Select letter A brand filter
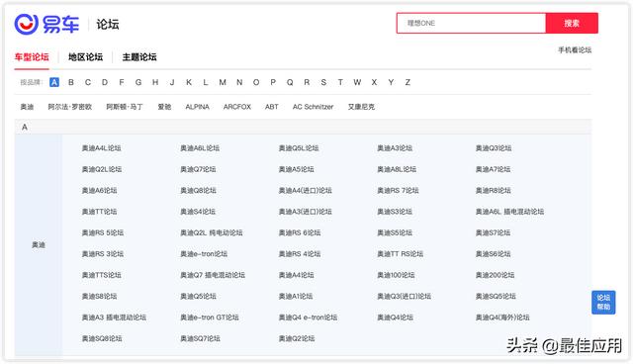Viewport: 633px width, 364px height. tap(54, 82)
